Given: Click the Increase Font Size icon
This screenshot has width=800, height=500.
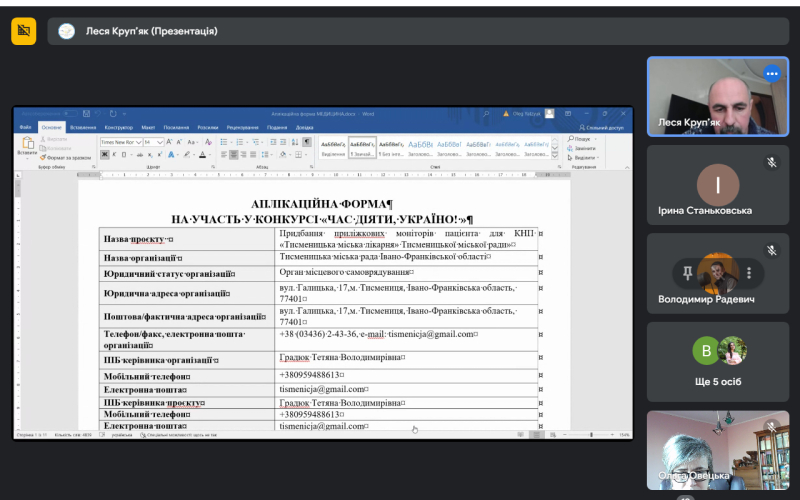Looking at the screenshot, I should 169,142.
